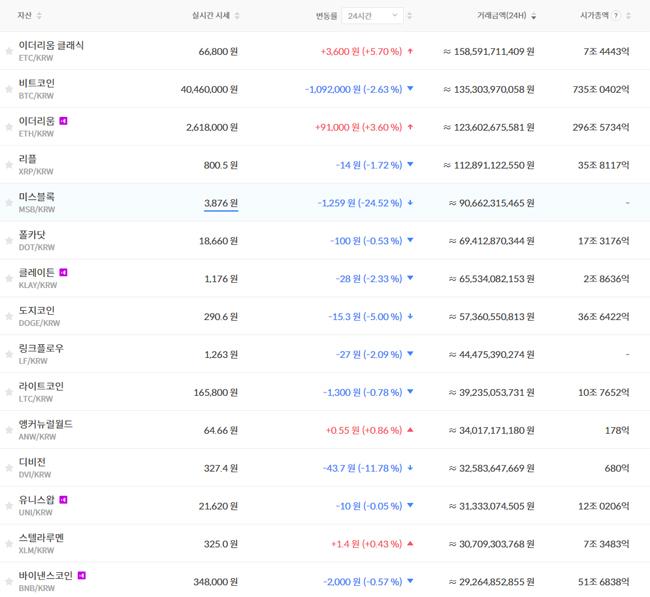Click the star icon beside 리플

coord(9,165)
